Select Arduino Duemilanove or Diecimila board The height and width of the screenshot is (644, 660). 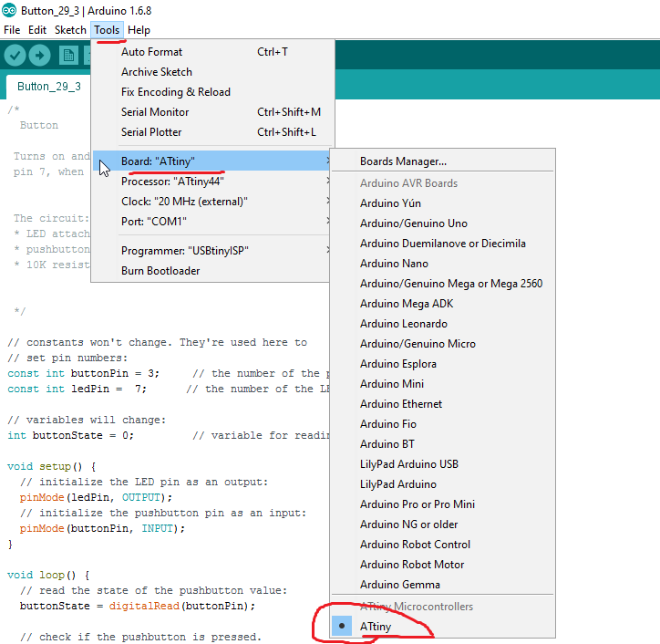442,244
